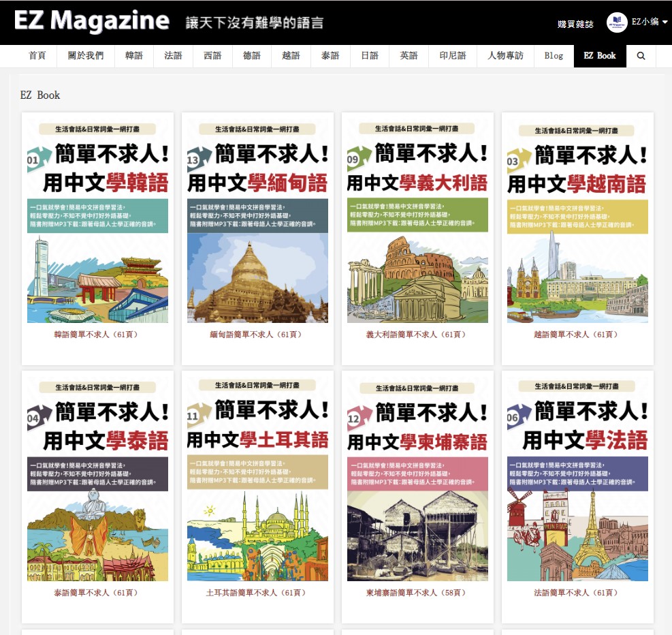
Task: Expand the EZ小編 account dropdown arrow
Action: (665, 22)
